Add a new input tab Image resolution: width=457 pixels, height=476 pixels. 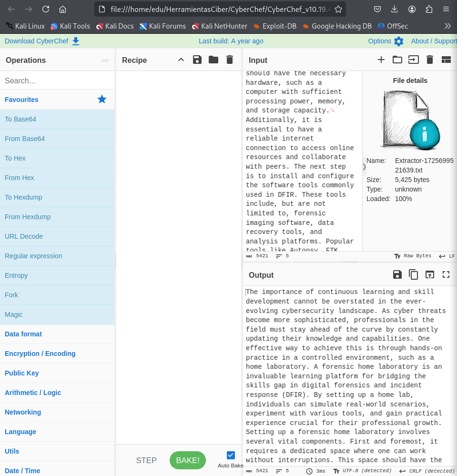(381, 60)
